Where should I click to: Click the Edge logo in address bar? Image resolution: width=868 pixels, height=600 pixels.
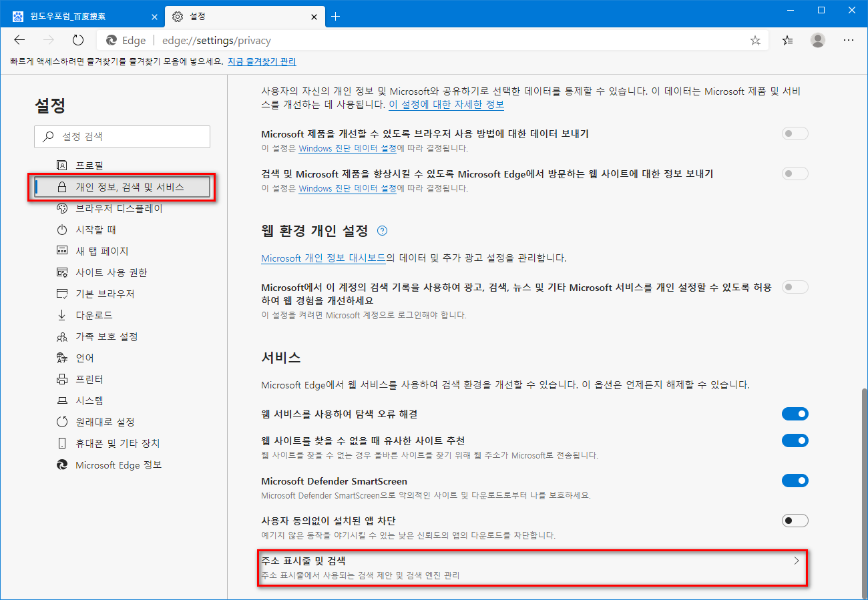[x=112, y=41]
